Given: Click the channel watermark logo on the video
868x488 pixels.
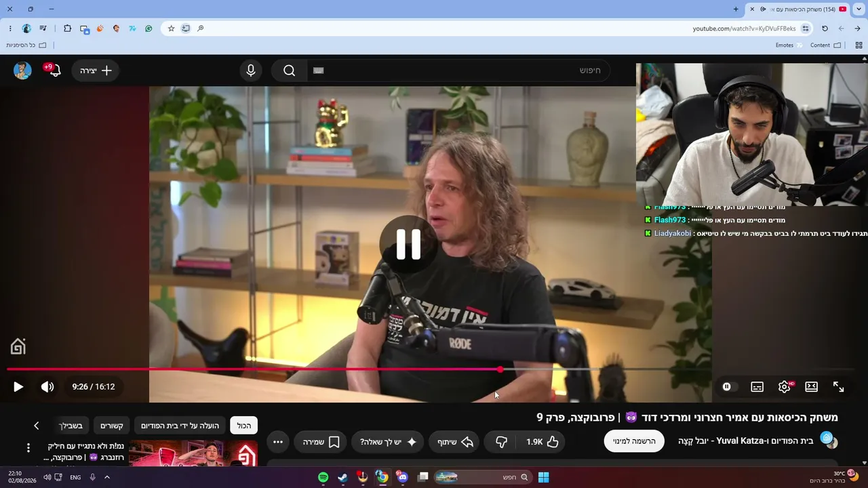Looking at the screenshot, I should pyautogui.click(x=18, y=346).
